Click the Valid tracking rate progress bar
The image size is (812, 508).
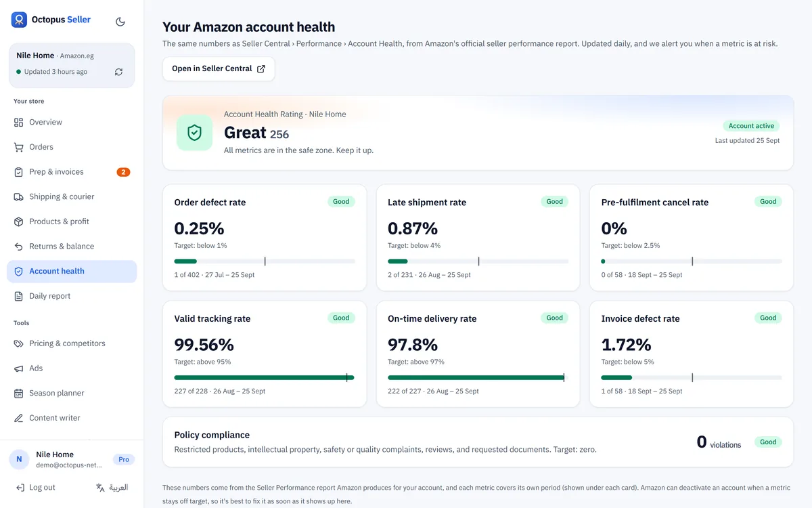[265, 377]
